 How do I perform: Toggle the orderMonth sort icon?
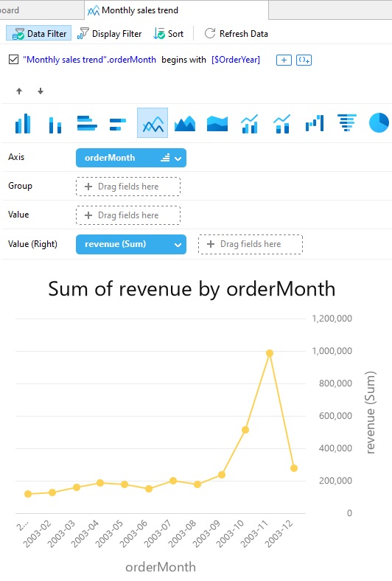(x=165, y=158)
